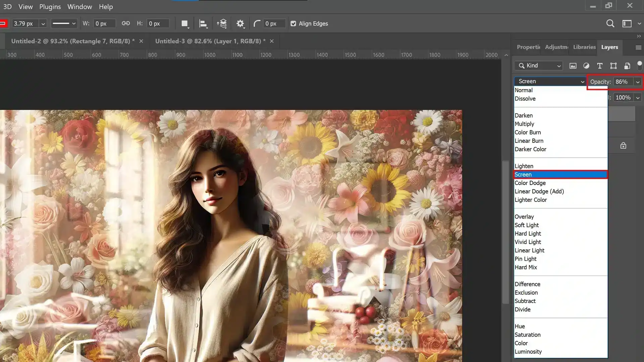The width and height of the screenshot is (644, 362).
Task: Choose Color Dodge blend mode
Action: (561, 183)
